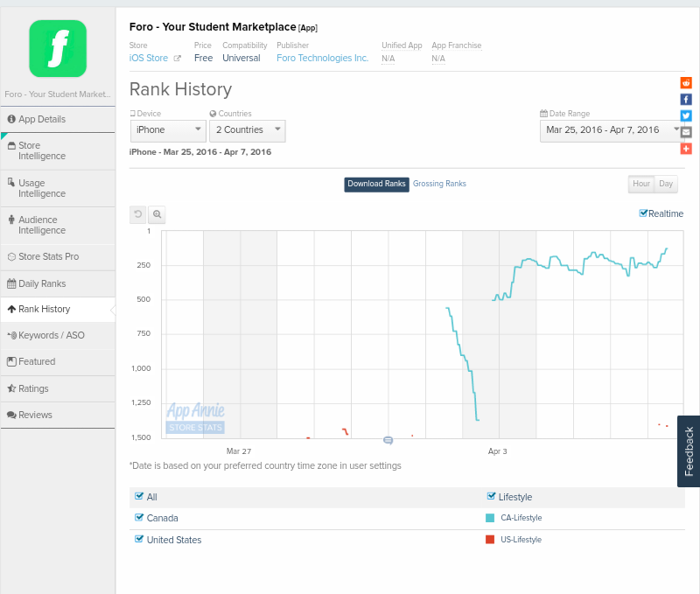The image size is (700, 594).
Task: Click the Daily Ranks calendar icon
Action: 11,283
